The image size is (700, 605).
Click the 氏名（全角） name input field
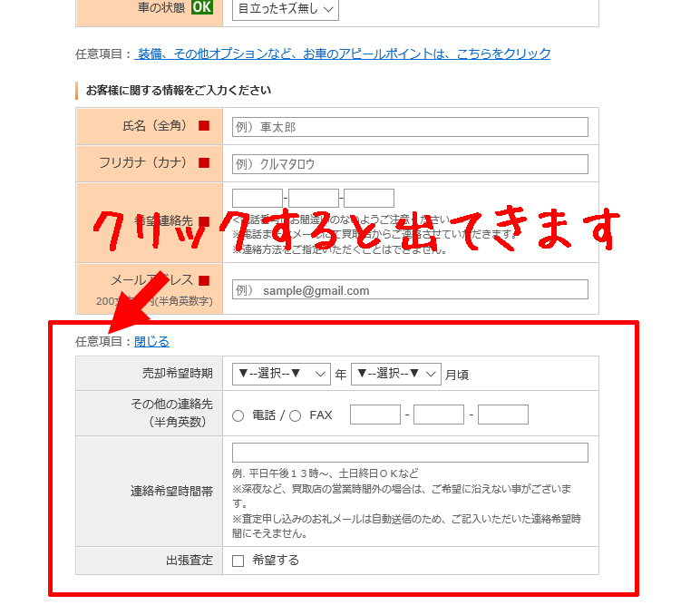[x=410, y=127]
